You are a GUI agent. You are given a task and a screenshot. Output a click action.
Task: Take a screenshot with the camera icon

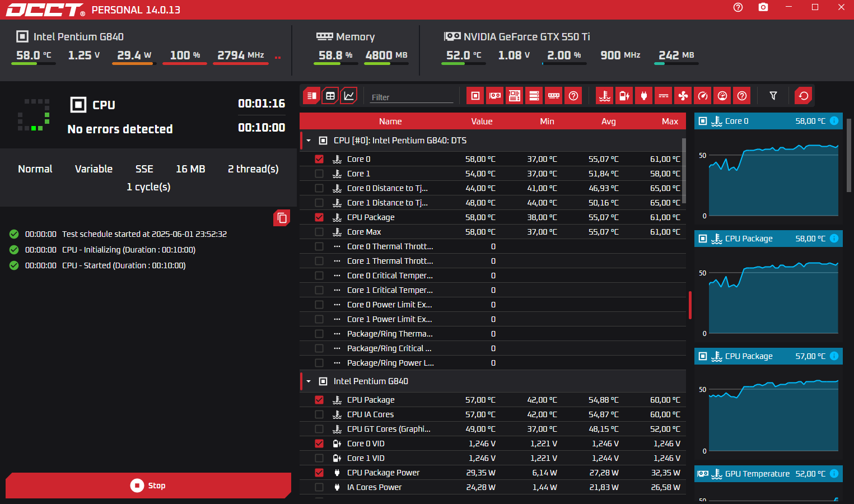pyautogui.click(x=763, y=7)
